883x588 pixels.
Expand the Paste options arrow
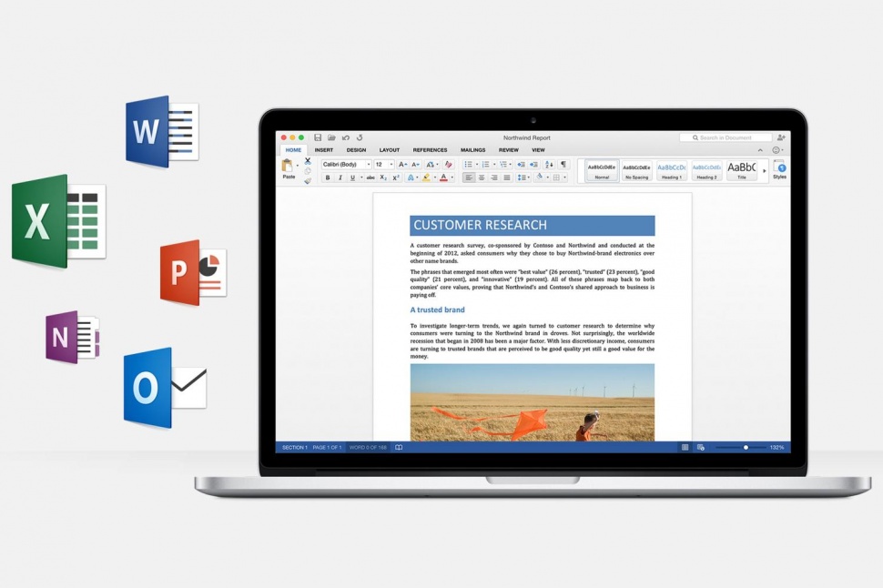(x=298, y=165)
